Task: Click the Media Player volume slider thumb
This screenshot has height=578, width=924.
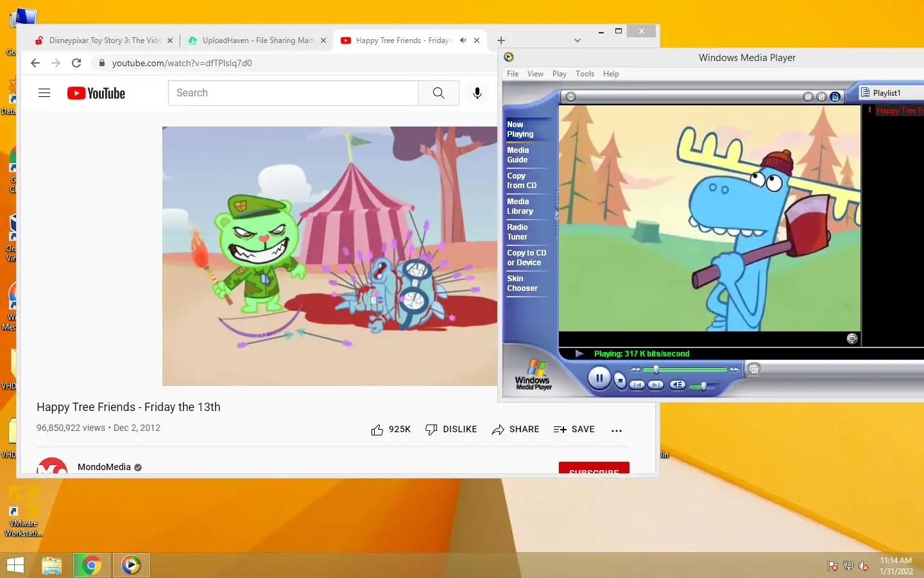Action: pos(704,385)
